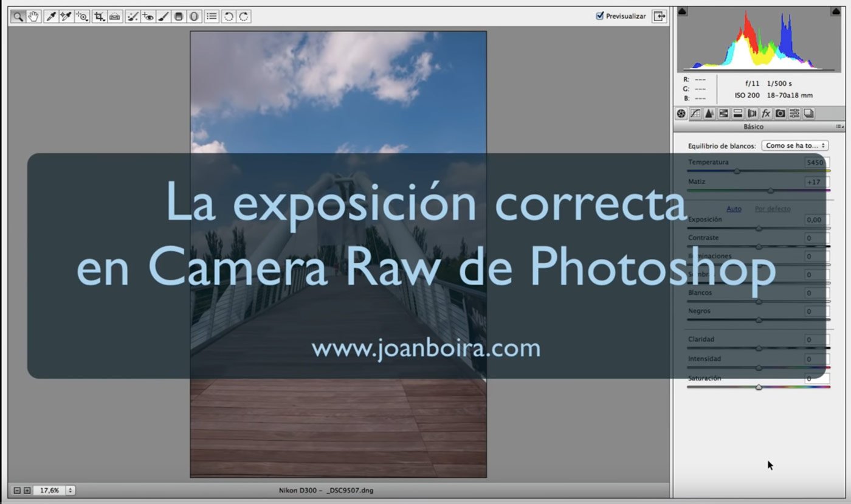Toggle the Previsualizar checkbox
This screenshot has height=504, width=851.
click(600, 16)
